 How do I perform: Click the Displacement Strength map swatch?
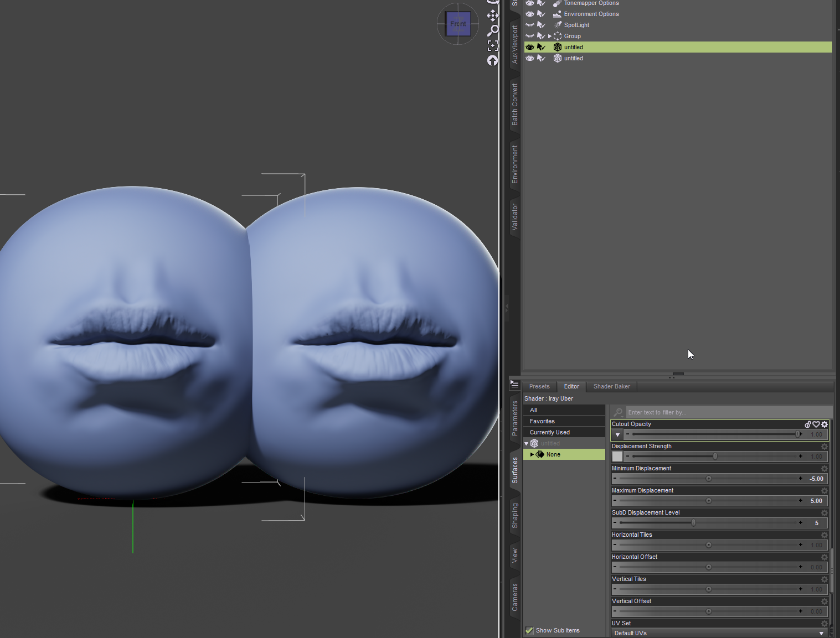click(x=617, y=457)
